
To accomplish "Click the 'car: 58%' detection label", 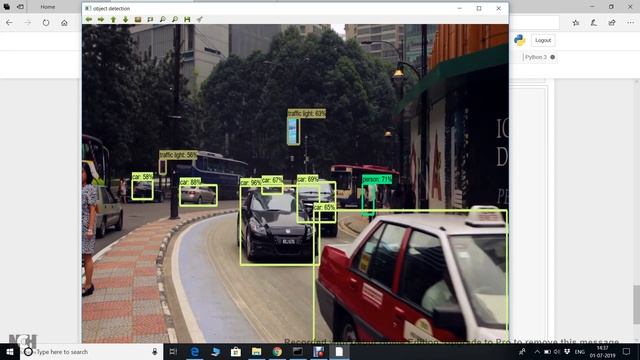I will pyautogui.click(x=142, y=177).
